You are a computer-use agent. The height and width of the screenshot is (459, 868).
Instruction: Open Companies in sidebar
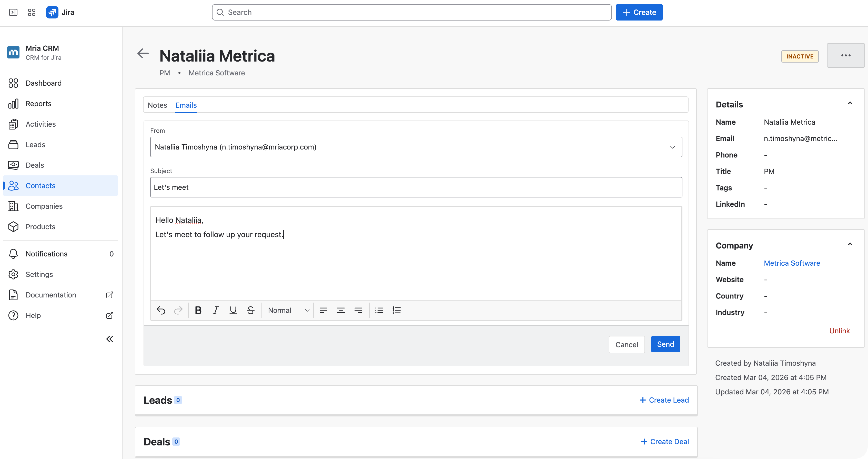pos(61,206)
